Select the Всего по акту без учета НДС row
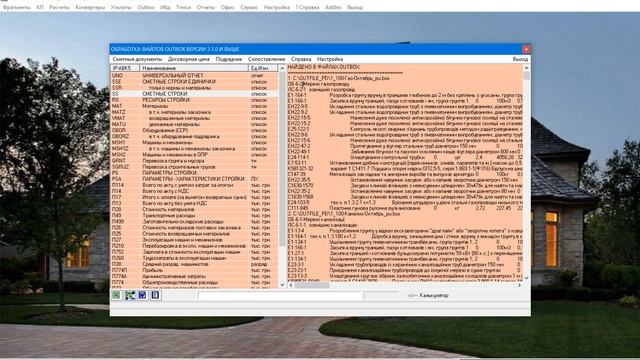 [x=194, y=203]
